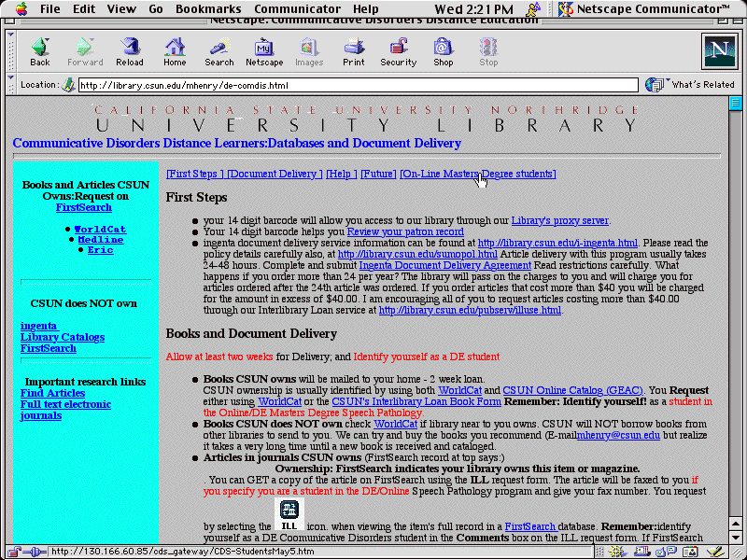Click the scroll down arrow
This screenshot has width=747, height=560.
click(736, 538)
